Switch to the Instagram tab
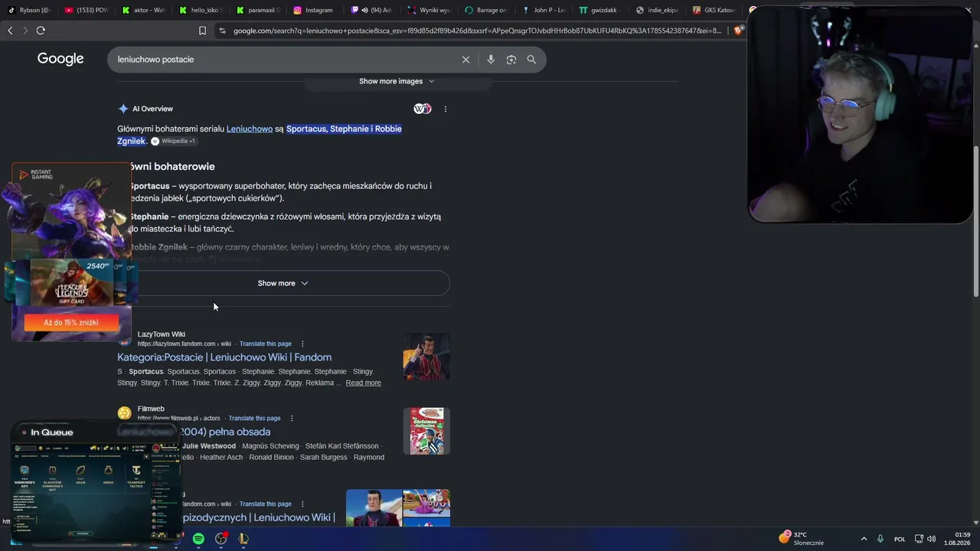This screenshot has height=551, width=980. pyautogui.click(x=314, y=10)
